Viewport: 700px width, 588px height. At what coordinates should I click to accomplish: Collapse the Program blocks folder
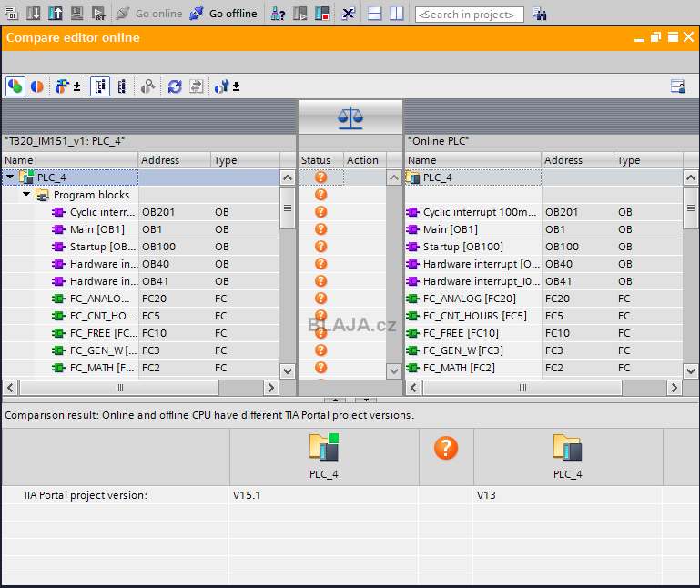click(26, 195)
